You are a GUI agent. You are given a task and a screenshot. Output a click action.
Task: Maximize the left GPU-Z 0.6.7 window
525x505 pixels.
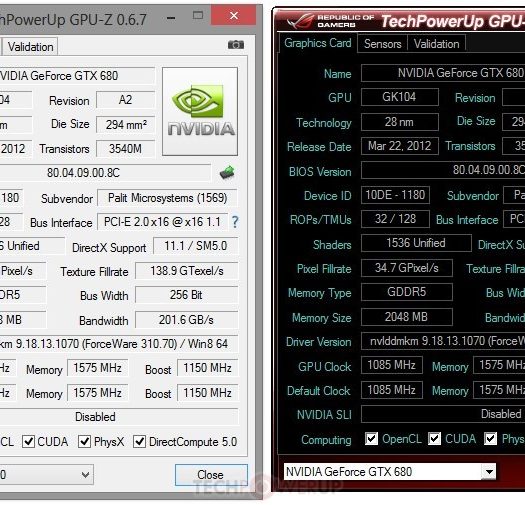coord(198,15)
